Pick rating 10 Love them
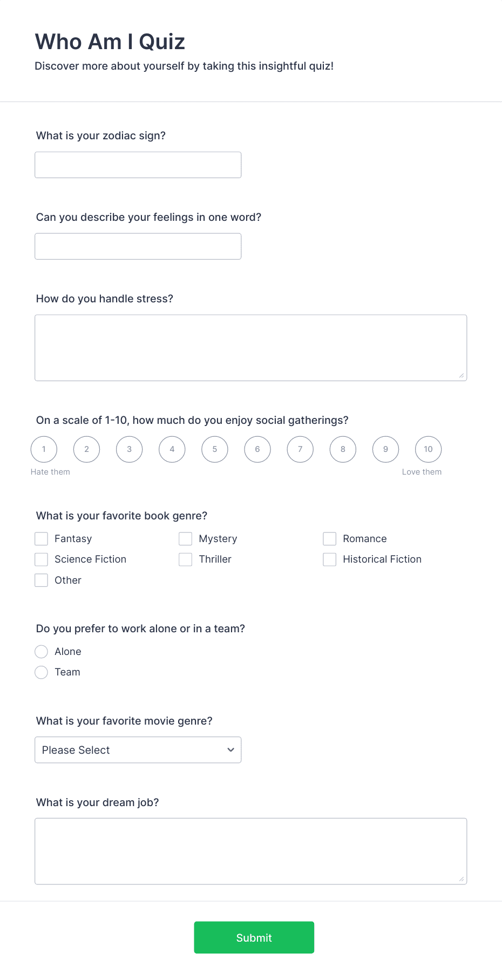The image size is (502, 980). pos(428,449)
